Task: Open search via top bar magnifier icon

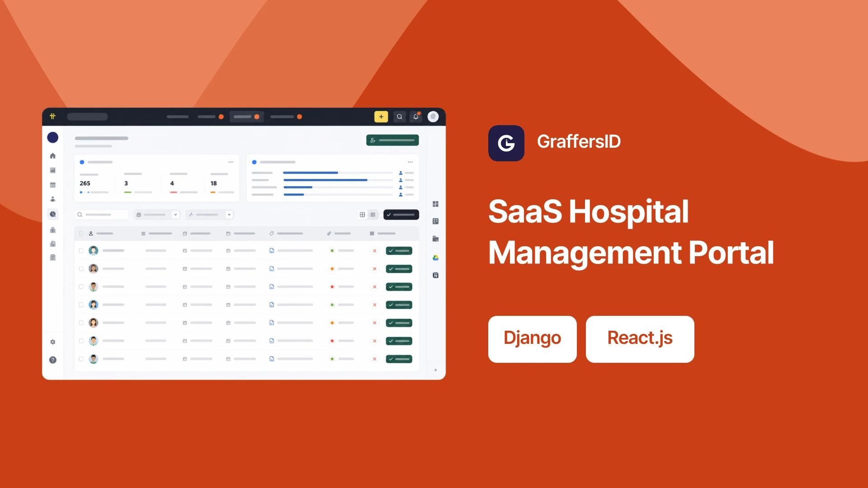Action: click(399, 117)
